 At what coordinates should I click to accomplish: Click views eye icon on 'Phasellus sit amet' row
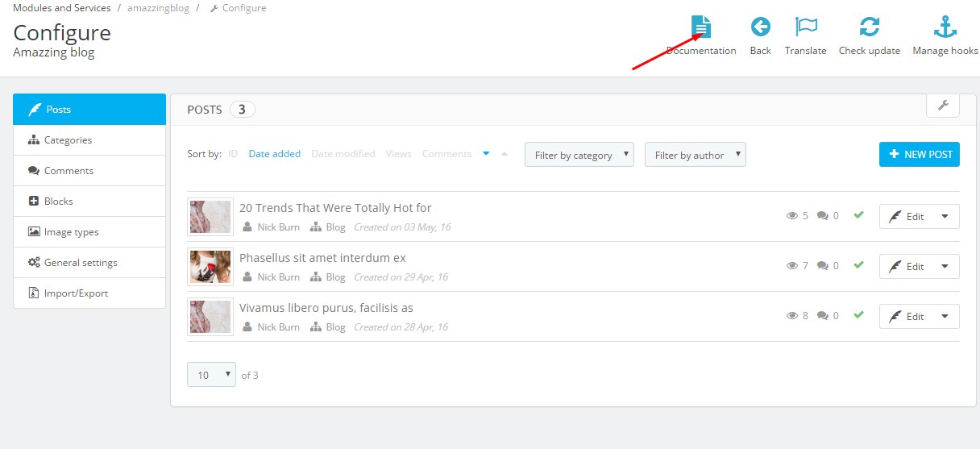[x=792, y=266]
